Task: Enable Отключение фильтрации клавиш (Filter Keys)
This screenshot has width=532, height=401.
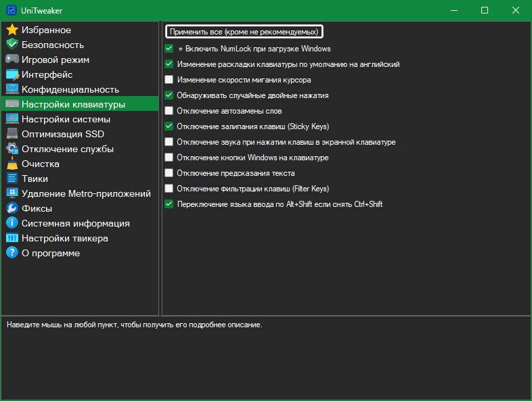Action: click(169, 189)
